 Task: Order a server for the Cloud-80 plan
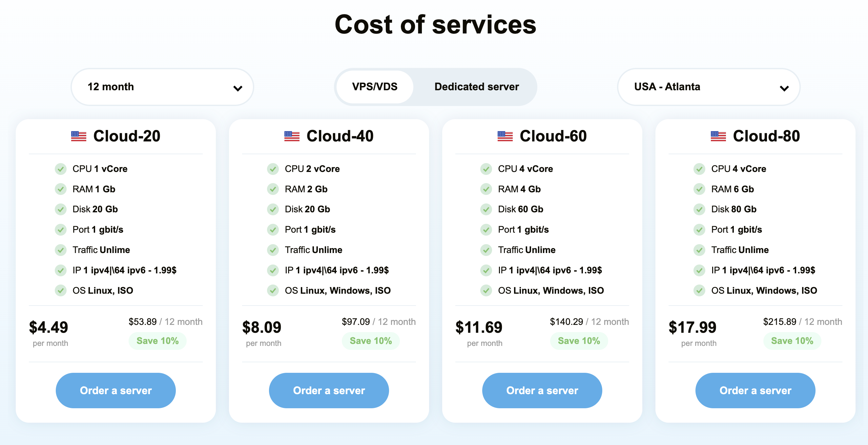tap(755, 391)
